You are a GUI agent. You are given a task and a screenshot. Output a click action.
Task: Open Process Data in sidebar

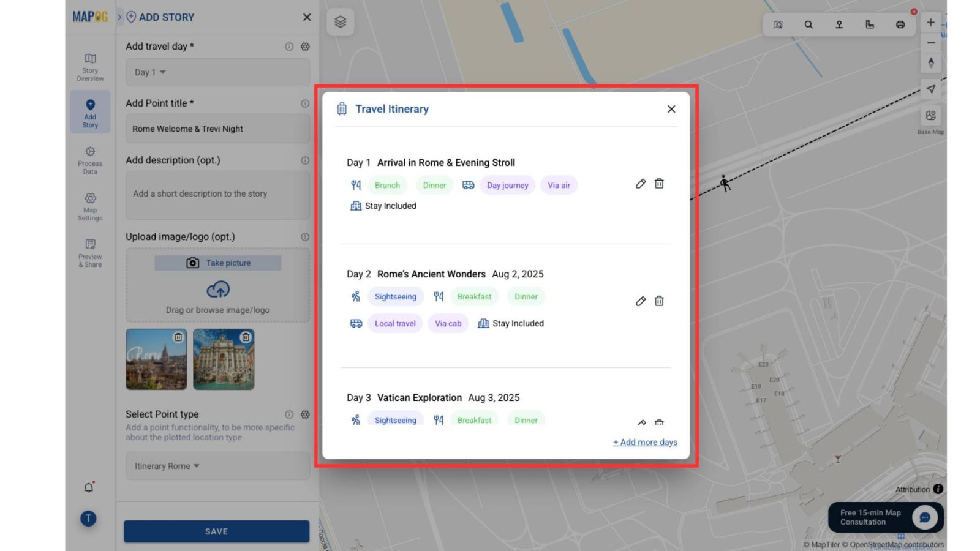(90, 160)
